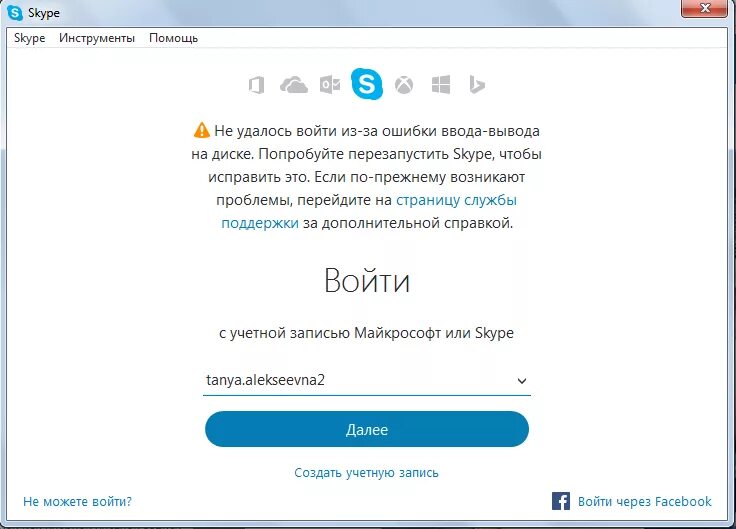The height and width of the screenshot is (529, 736).
Task: Click the Office icon in the services row
Action: click(x=256, y=85)
